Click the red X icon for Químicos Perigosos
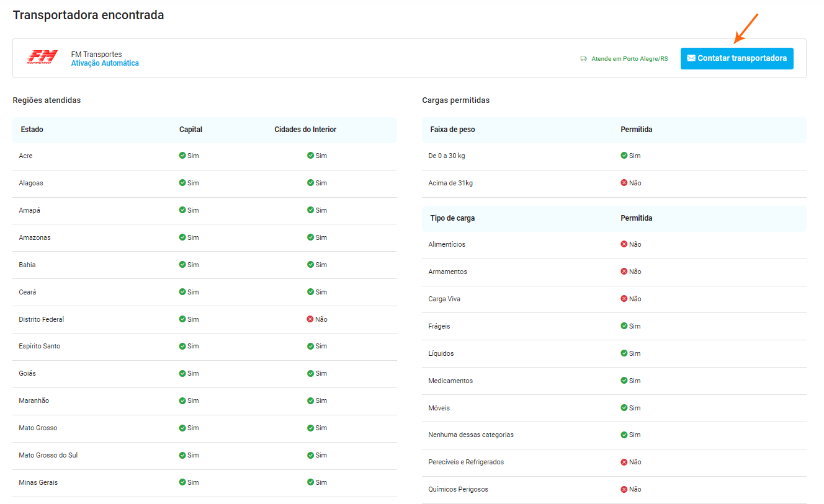This screenshot has height=504, width=824. coord(624,489)
